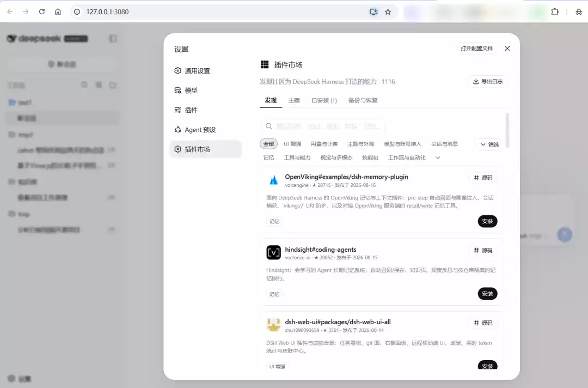Close the settings dialog
This screenshot has width=588, height=388.
[x=507, y=48]
